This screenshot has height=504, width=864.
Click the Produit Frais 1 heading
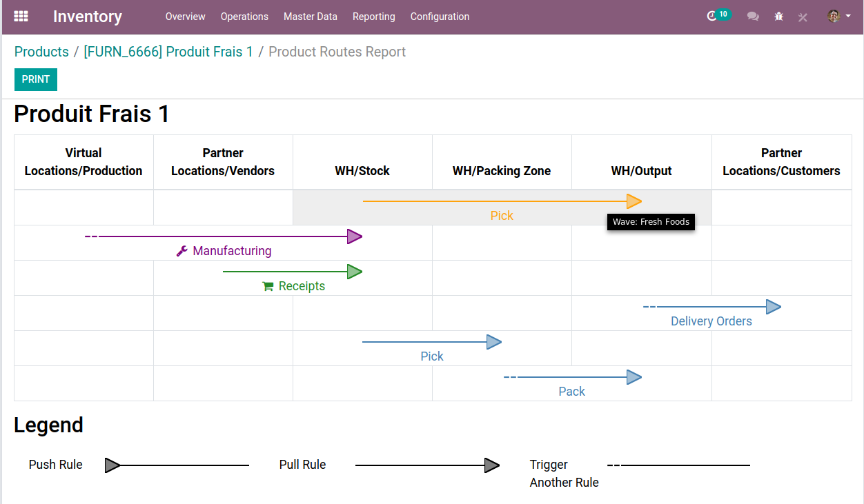click(x=92, y=114)
